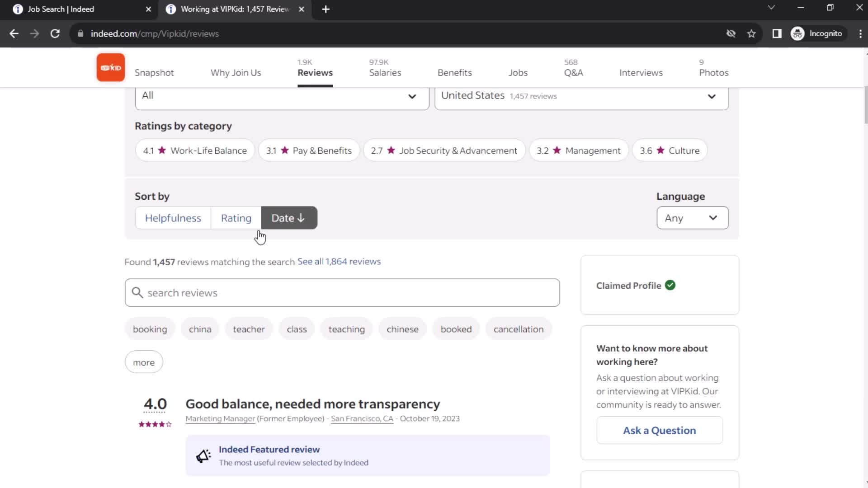Click the page vertical scrollbar

[865, 104]
